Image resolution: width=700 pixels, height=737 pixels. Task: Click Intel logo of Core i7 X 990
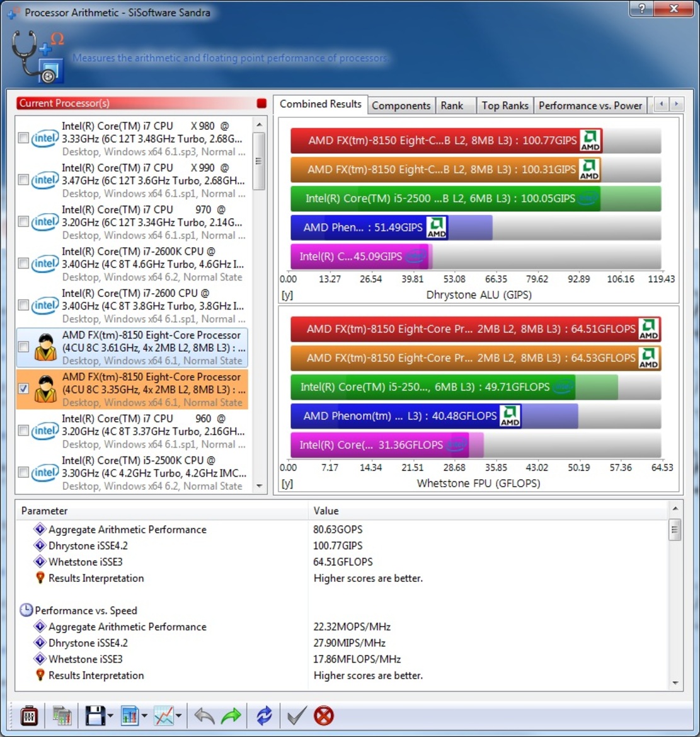point(45,180)
